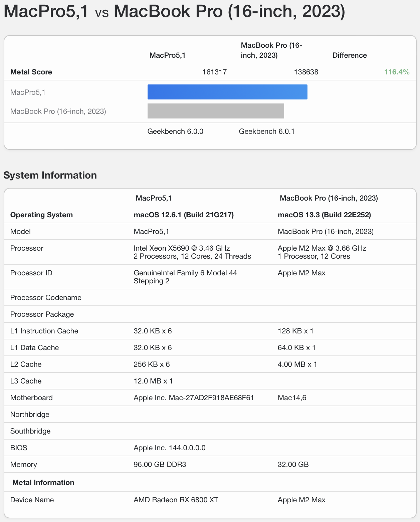Click the Metal Score row label
The width and height of the screenshot is (420, 522).
pyautogui.click(x=31, y=72)
